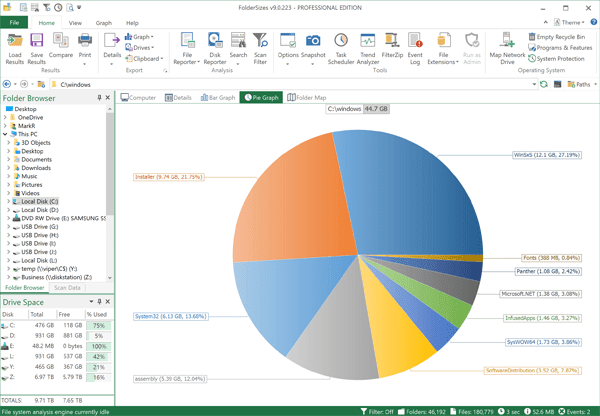Launch the File Reporter
This screenshot has height=416, width=600.
point(187,48)
